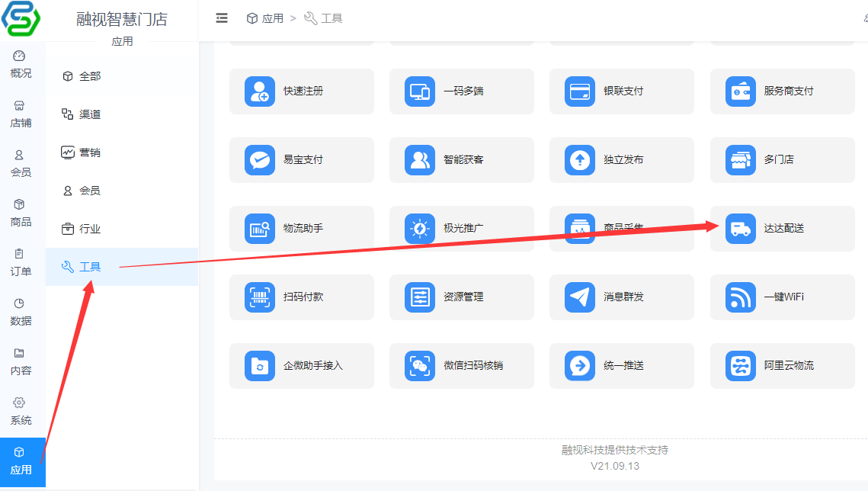Click version text V21.09.13
Viewport: 868px width, 491px height.
[x=615, y=466]
